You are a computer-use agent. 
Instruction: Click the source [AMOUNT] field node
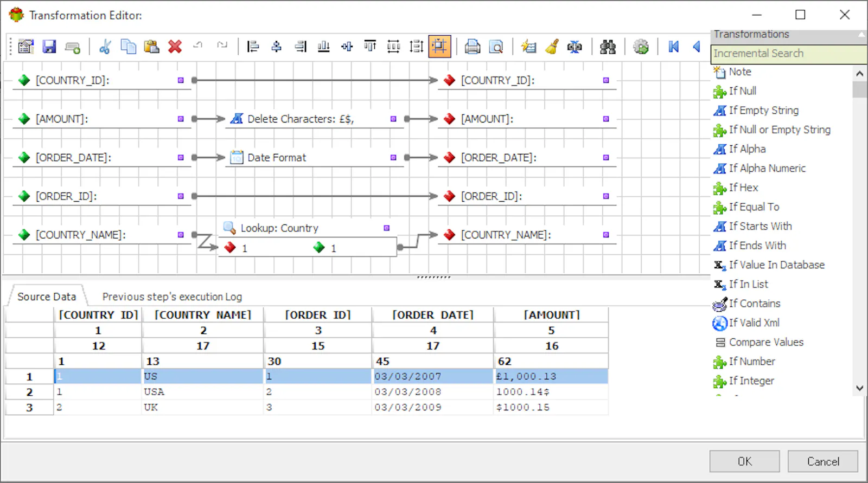[x=101, y=119]
